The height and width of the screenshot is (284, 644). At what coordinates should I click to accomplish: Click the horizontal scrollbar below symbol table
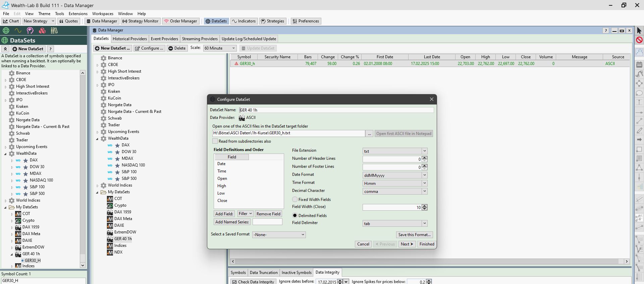pos(429,261)
